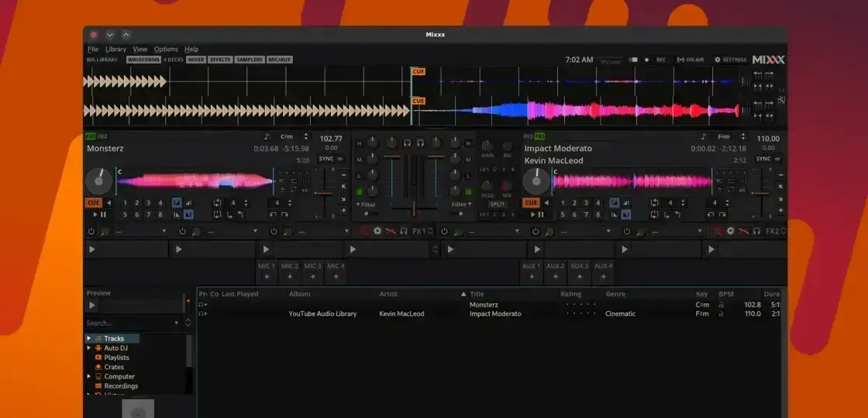Click the Impact Moderato deck tempo pitch fader

(760, 194)
